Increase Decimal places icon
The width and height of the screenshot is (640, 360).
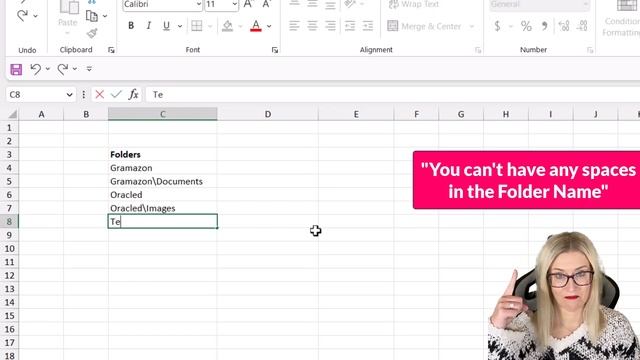564,26
